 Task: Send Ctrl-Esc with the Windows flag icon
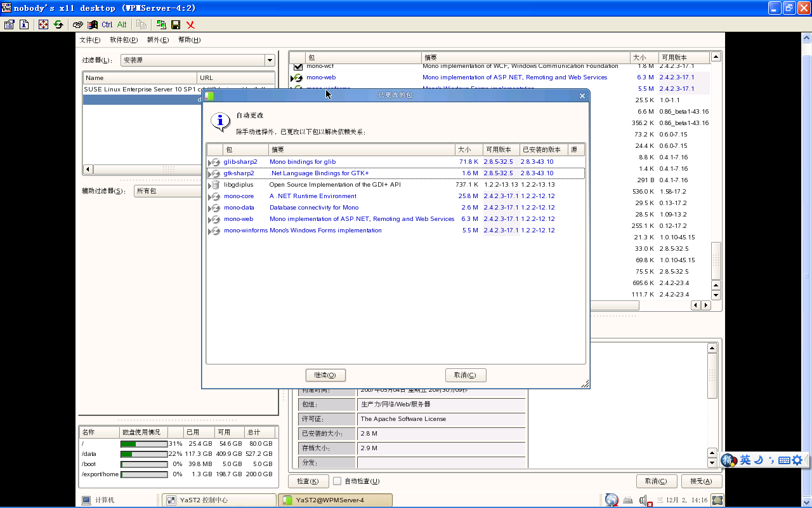[93, 24]
